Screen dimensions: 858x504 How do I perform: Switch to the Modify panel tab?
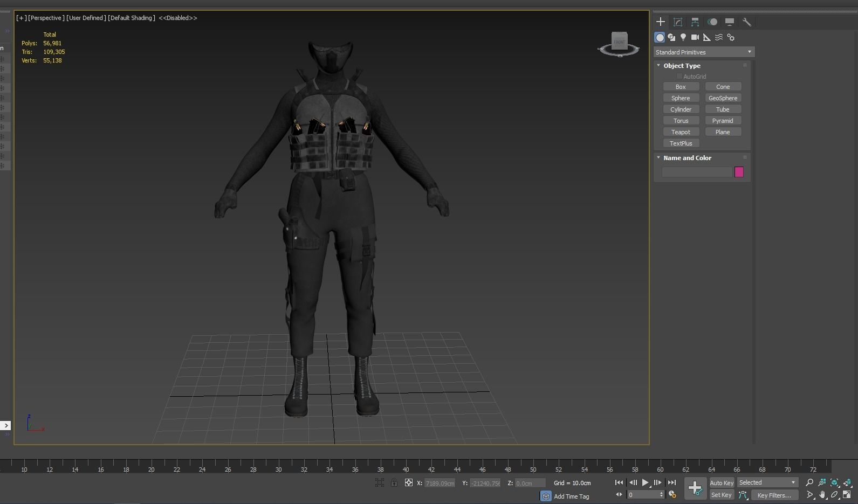678,22
